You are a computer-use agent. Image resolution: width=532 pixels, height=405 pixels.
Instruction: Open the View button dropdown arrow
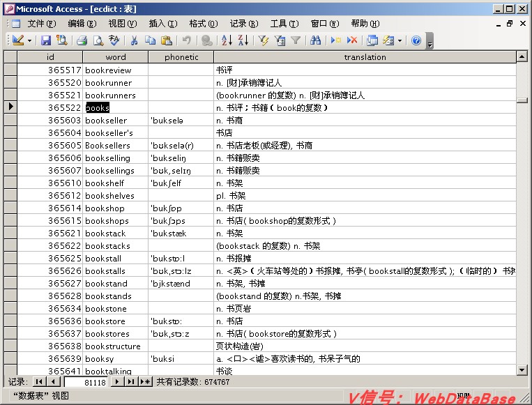point(29,40)
